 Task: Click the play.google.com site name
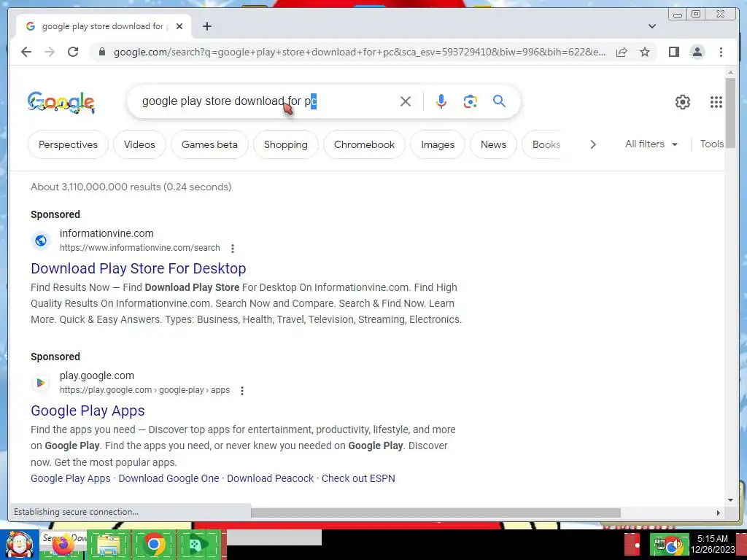tap(97, 376)
